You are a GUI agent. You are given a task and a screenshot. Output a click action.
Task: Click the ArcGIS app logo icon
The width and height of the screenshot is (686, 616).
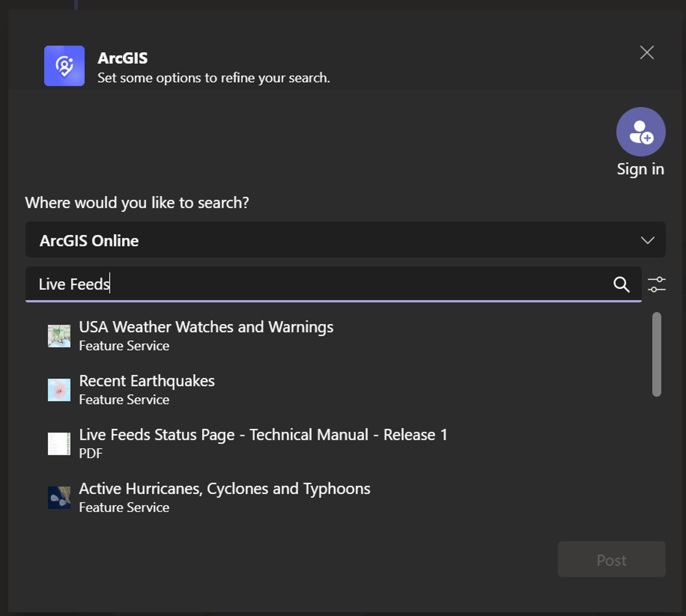click(x=65, y=66)
